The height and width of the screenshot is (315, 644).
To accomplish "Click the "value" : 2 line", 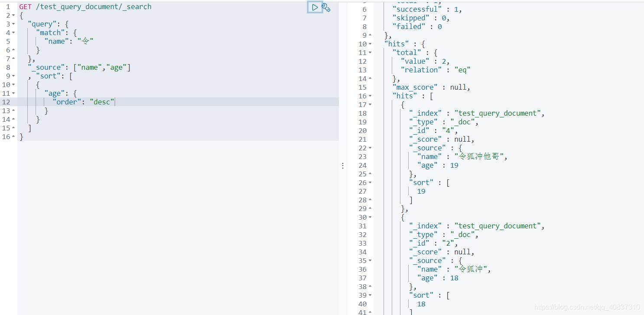I will click(425, 61).
